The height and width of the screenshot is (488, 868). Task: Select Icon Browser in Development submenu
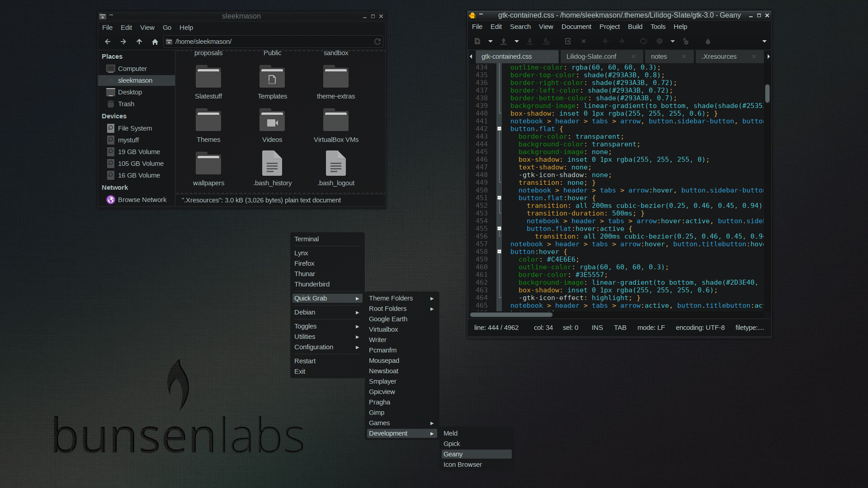[x=476, y=465]
